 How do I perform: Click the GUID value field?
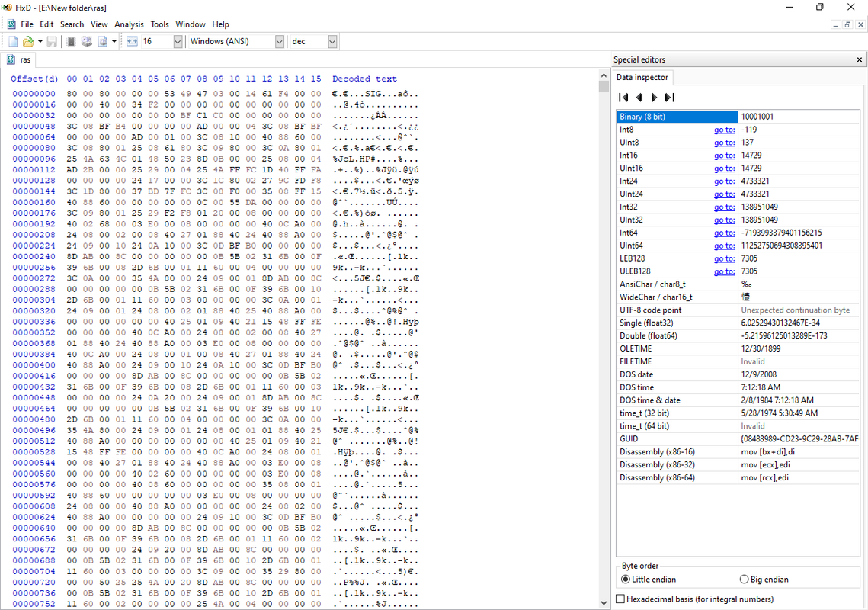click(x=799, y=438)
